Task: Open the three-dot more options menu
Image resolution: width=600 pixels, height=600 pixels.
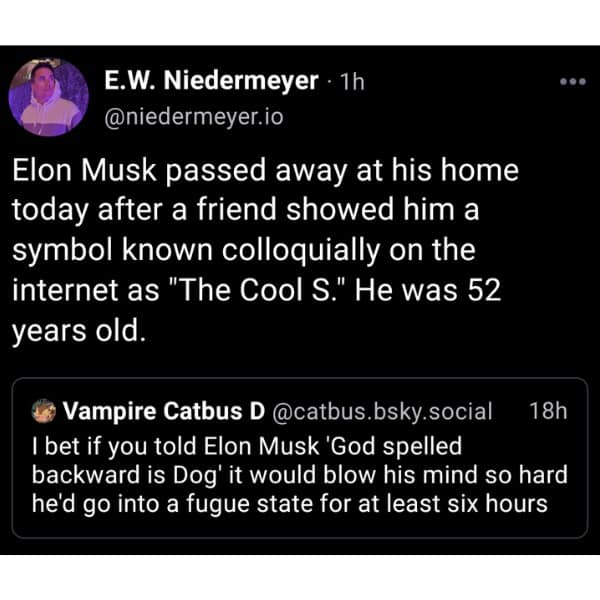Action: tap(572, 82)
